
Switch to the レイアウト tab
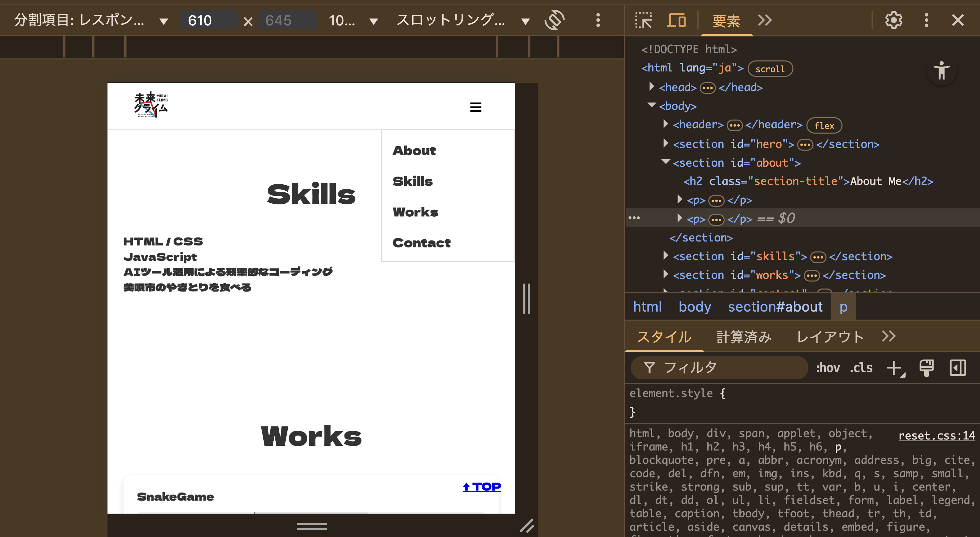(x=830, y=337)
